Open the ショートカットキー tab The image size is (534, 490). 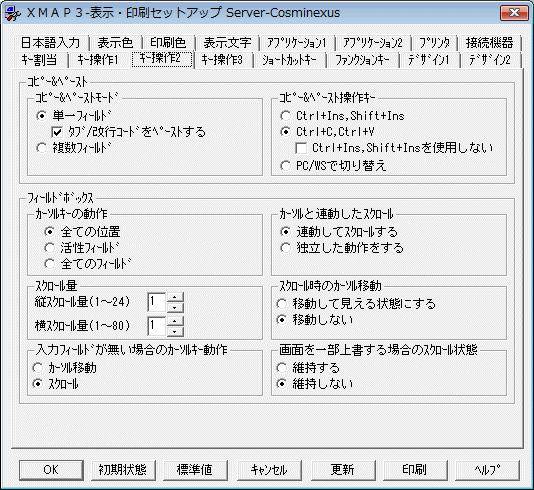coord(289,60)
